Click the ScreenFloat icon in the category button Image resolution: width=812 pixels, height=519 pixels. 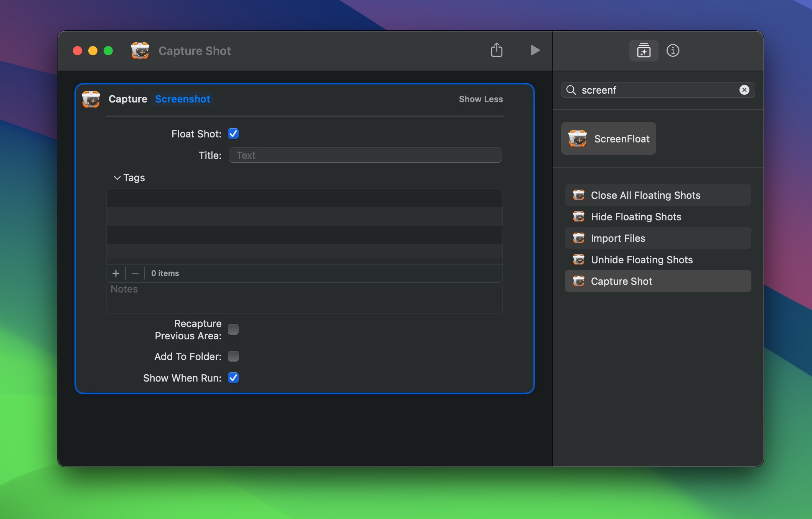(578, 139)
